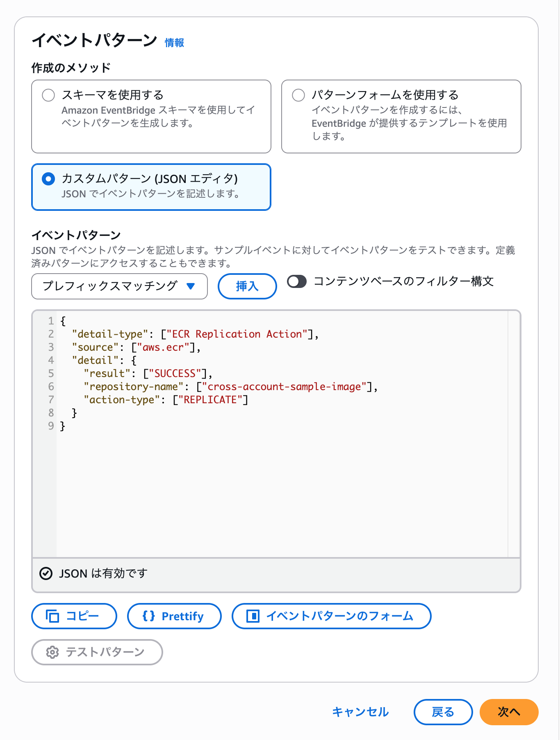Select カスタムパターン (JSON エディタ) radio option
The width and height of the screenshot is (560, 740).
click(48, 179)
